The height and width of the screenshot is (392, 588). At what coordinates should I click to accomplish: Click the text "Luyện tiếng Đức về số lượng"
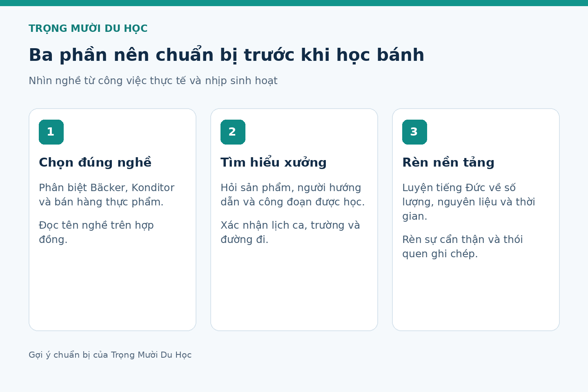click(459, 195)
